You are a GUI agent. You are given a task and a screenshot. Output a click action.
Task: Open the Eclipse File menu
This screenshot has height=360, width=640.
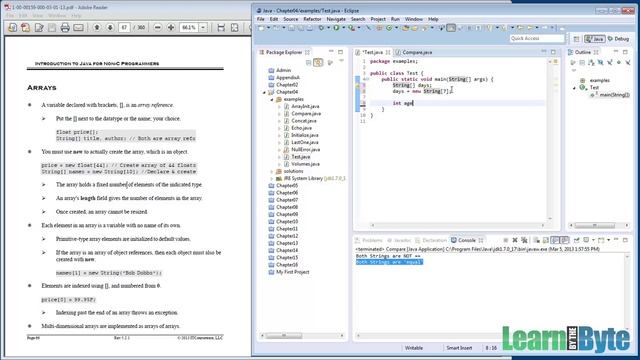[x=260, y=19]
